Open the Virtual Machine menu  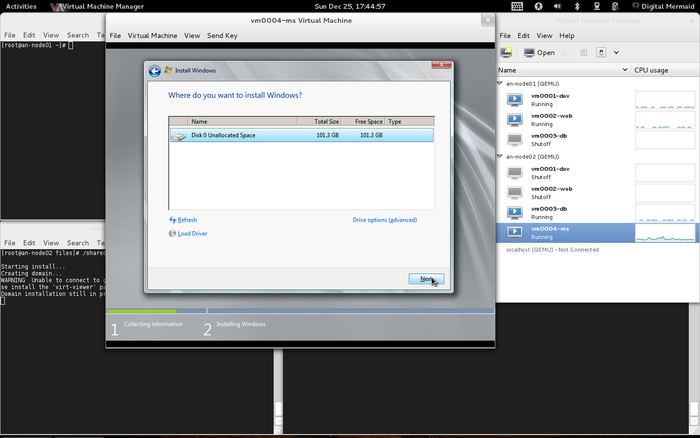click(x=152, y=35)
